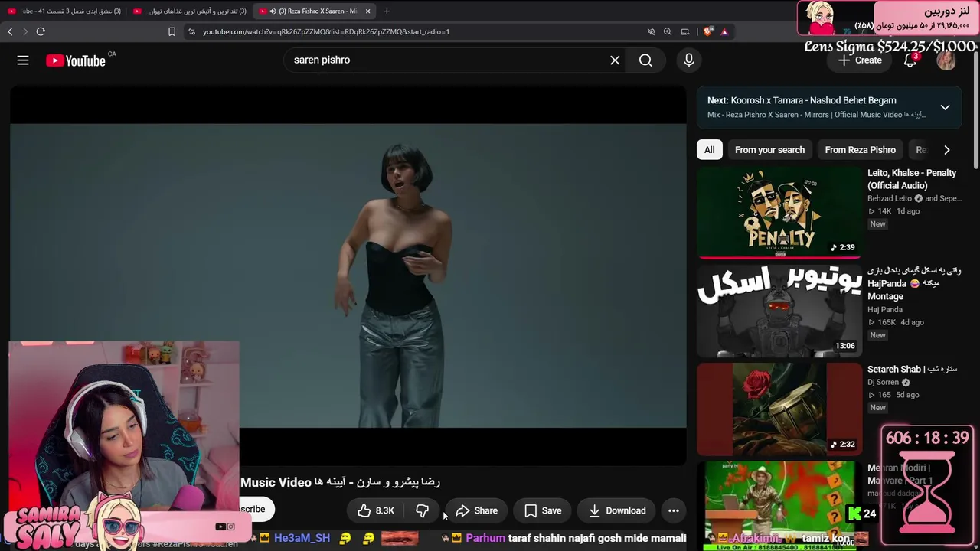
Task: Open the HajPanda Montage video title
Action: 914,283
